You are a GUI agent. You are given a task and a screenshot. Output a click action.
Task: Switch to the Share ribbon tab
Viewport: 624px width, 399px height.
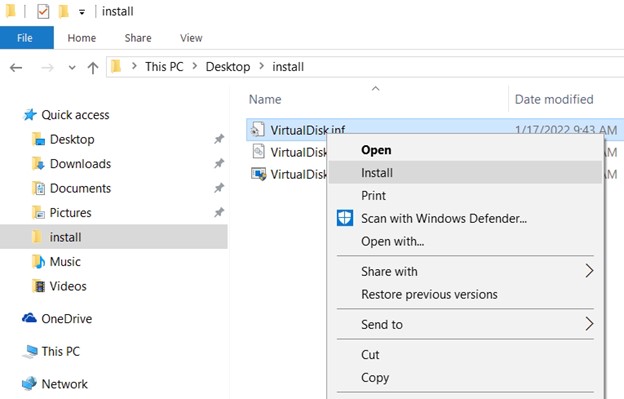[x=138, y=38]
